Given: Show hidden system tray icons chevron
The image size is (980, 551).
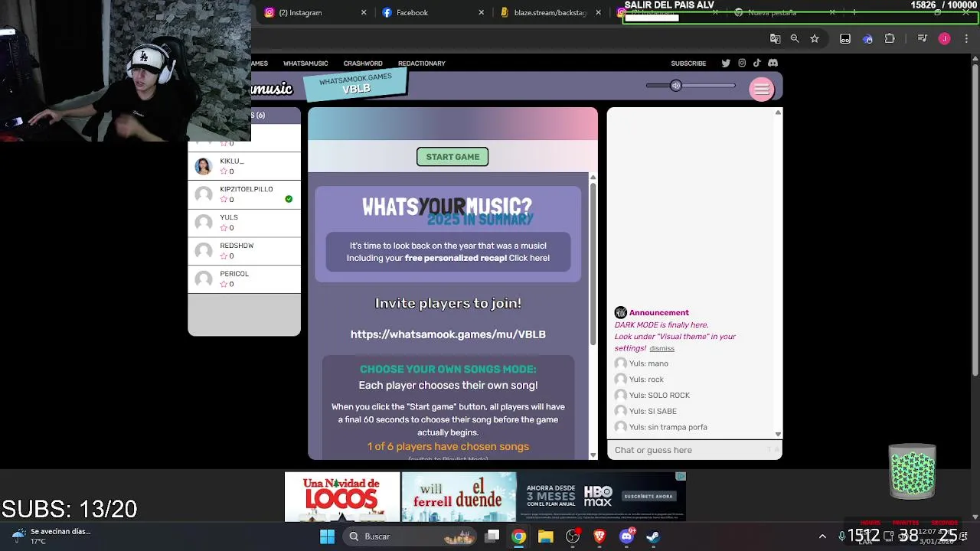Looking at the screenshot, I should [822, 536].
